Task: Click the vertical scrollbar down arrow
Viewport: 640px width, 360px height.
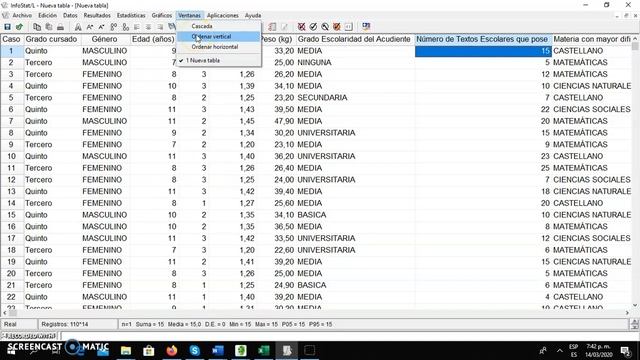Action: point(635,305)
